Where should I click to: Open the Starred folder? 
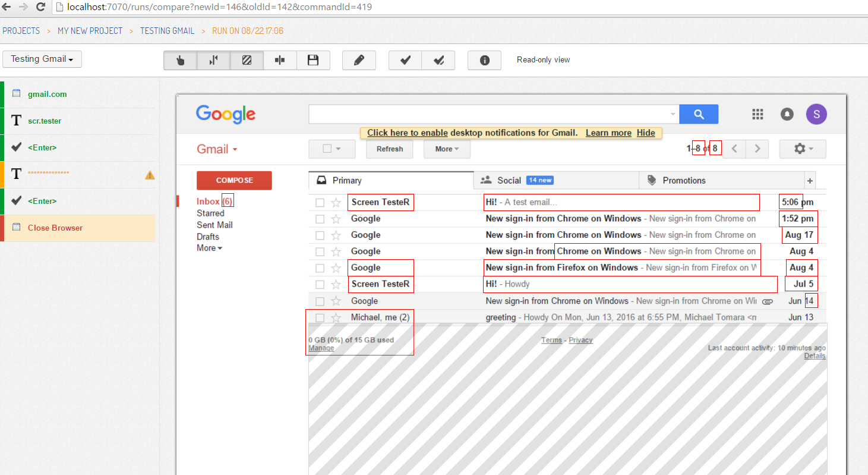tap(210, 213)
